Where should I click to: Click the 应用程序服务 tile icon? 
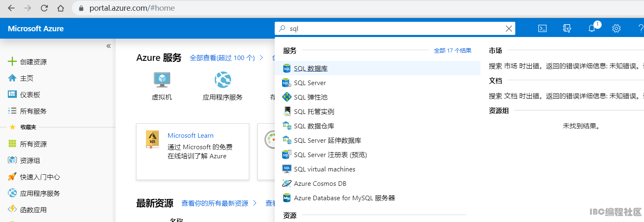(222, 80)
